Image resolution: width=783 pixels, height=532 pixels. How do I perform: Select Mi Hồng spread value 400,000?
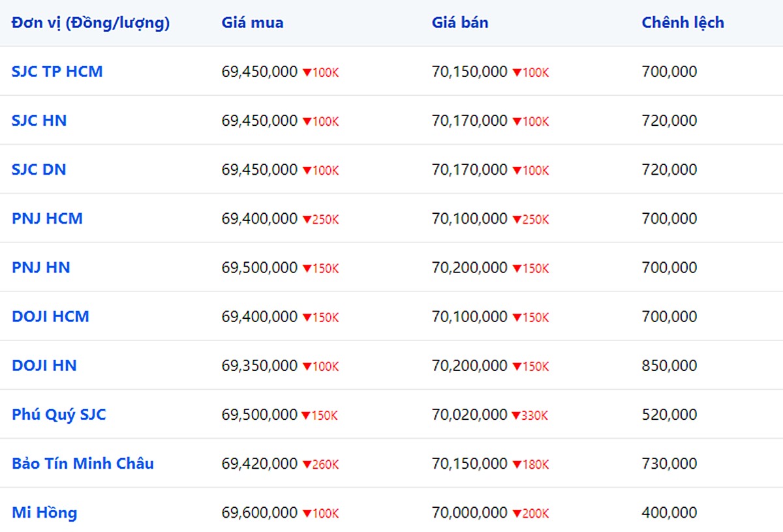pos(669,512)
